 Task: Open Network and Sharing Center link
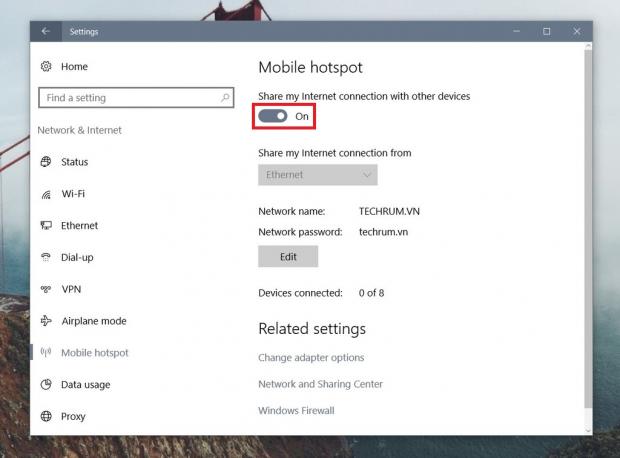coord(320,384)
